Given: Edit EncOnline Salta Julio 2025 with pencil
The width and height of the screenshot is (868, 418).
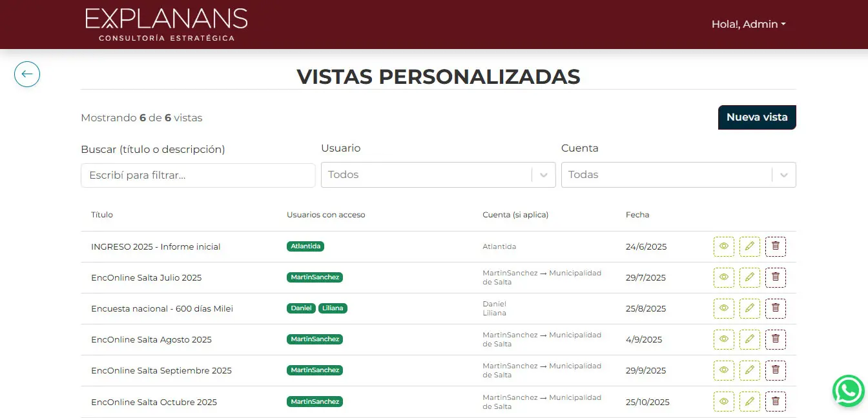Looking at the screenshot, I should click(750, 277).
